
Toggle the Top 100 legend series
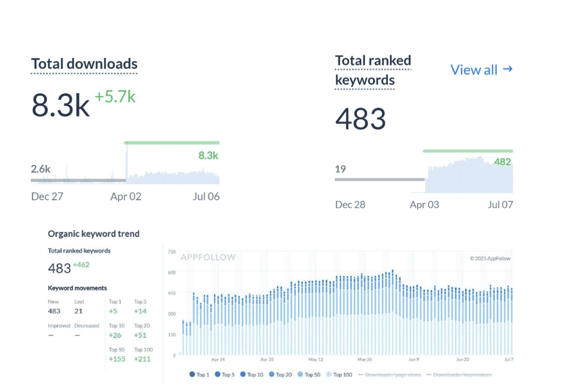[x=339, y=375]
